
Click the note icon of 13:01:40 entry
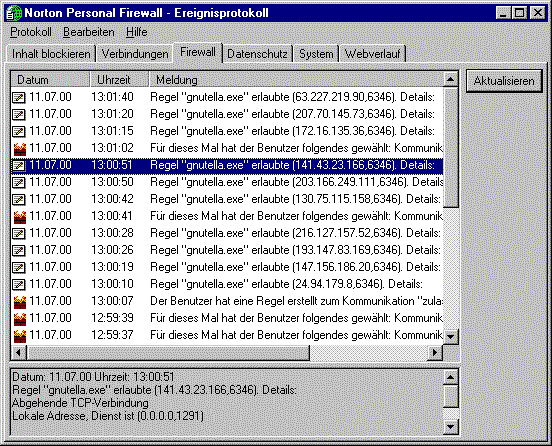[x=19, y=97]
